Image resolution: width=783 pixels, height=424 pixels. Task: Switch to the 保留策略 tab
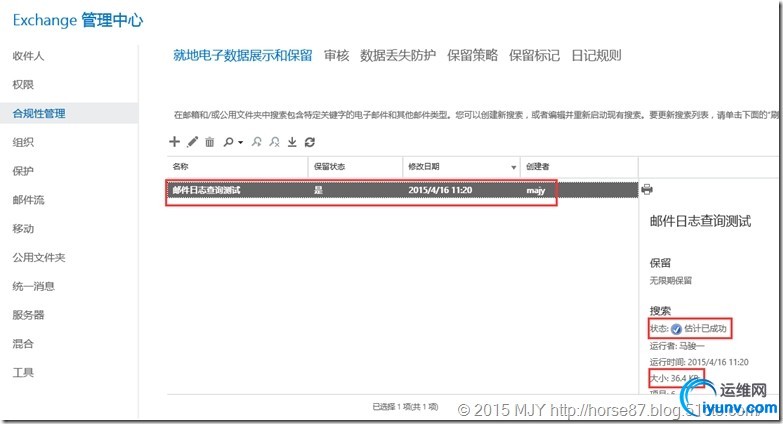[472, 55]
